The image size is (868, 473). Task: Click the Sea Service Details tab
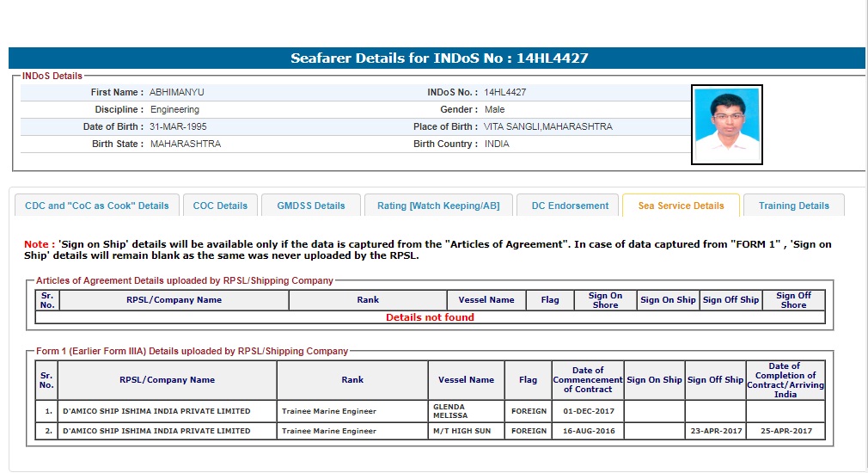click(x=681, y=206)
